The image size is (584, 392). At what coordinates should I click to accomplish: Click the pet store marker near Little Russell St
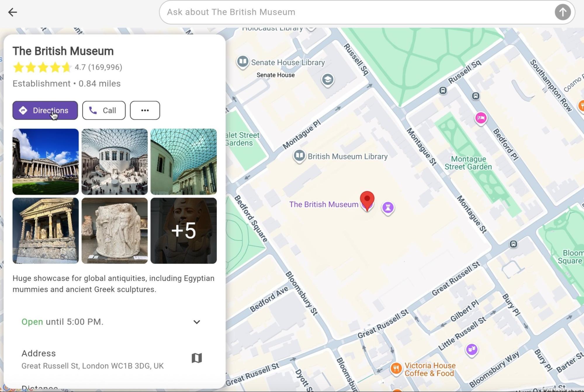click(x=472, y=349)
